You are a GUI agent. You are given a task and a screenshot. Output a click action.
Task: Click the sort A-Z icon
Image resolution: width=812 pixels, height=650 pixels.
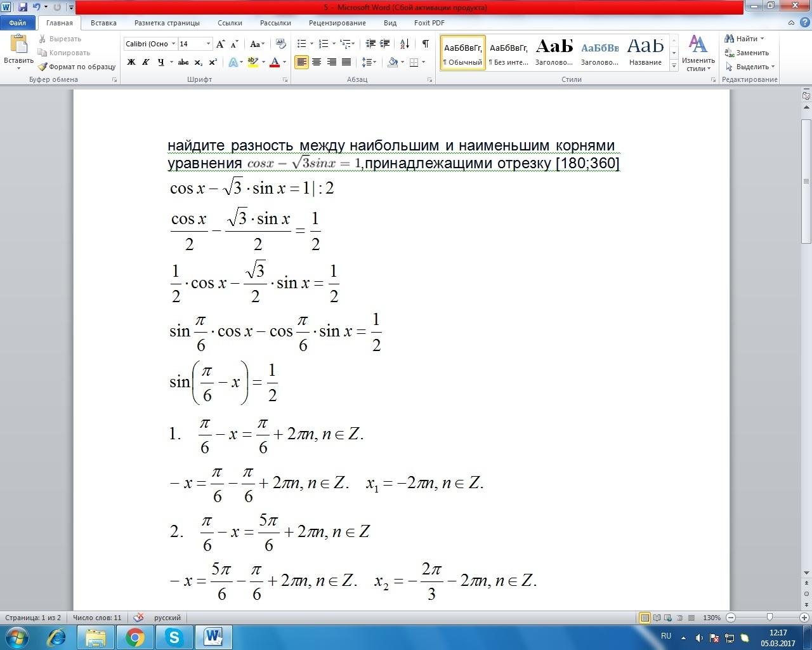coord(405,44)
